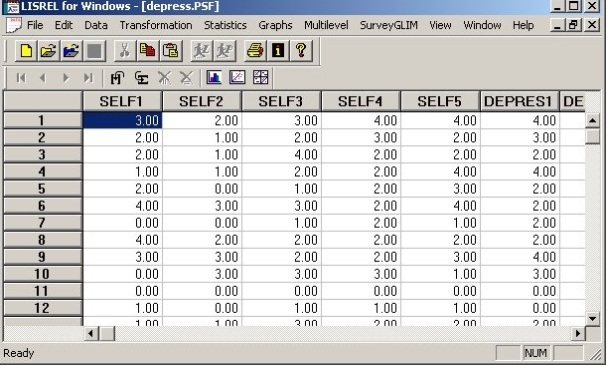
Task: Open the SurveyGLIM menu
Action: pos(389,25)
